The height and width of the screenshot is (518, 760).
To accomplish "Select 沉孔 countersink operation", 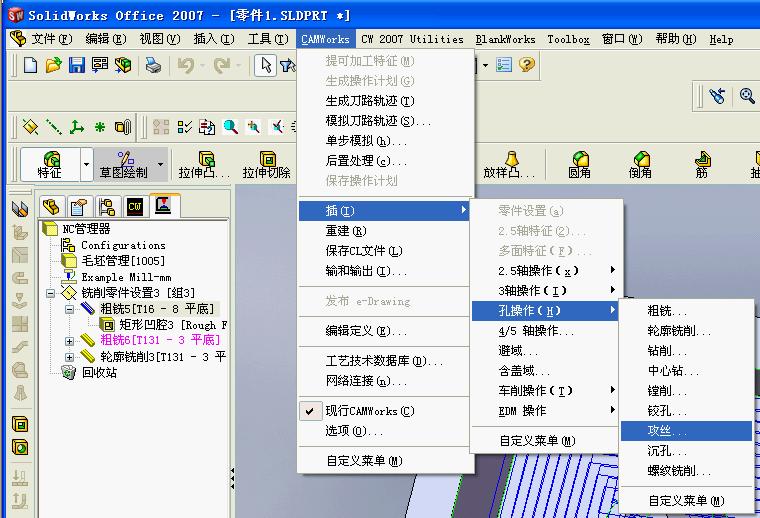I will pyautogui.click(x=686, y=451).
